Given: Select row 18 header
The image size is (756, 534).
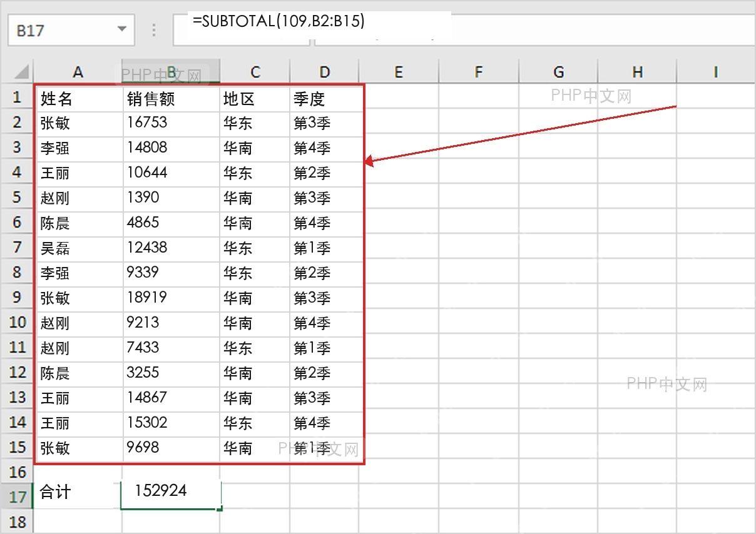Looking at the screenshot, I should coord(17,521).
